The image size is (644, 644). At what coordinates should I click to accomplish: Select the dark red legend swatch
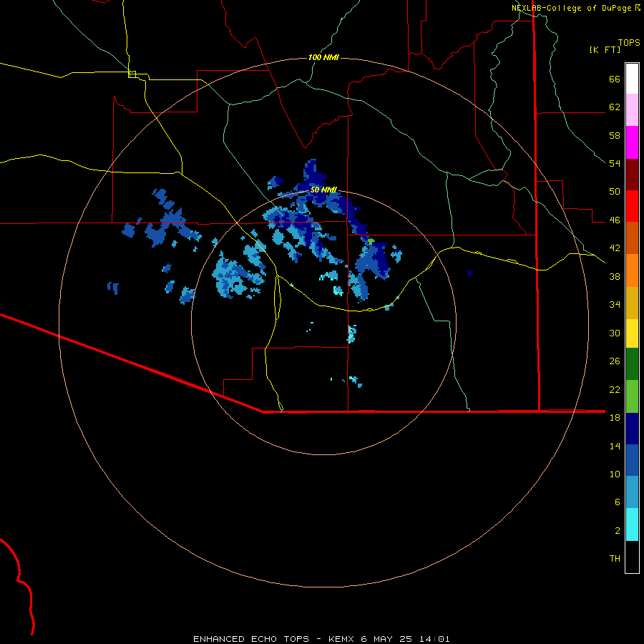tap(632, 175)
